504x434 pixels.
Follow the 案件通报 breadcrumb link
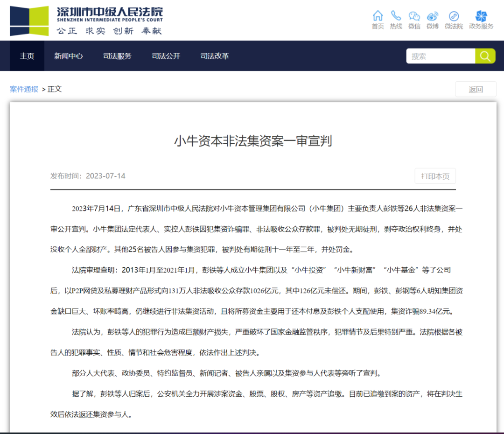click(24, 89)
